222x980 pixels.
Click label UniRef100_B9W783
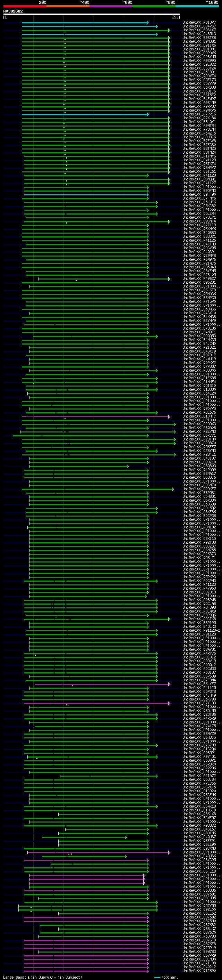click(x=199, y=951)
